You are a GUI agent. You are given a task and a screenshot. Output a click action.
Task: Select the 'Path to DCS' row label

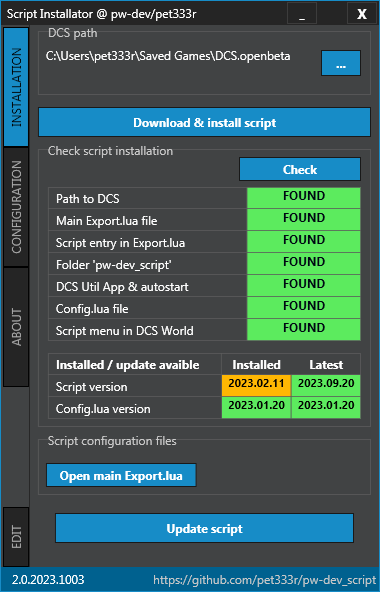pos(88,199)
